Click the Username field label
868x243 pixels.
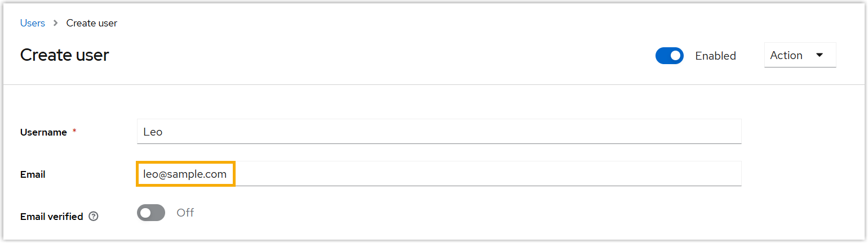tap(43, 132)
